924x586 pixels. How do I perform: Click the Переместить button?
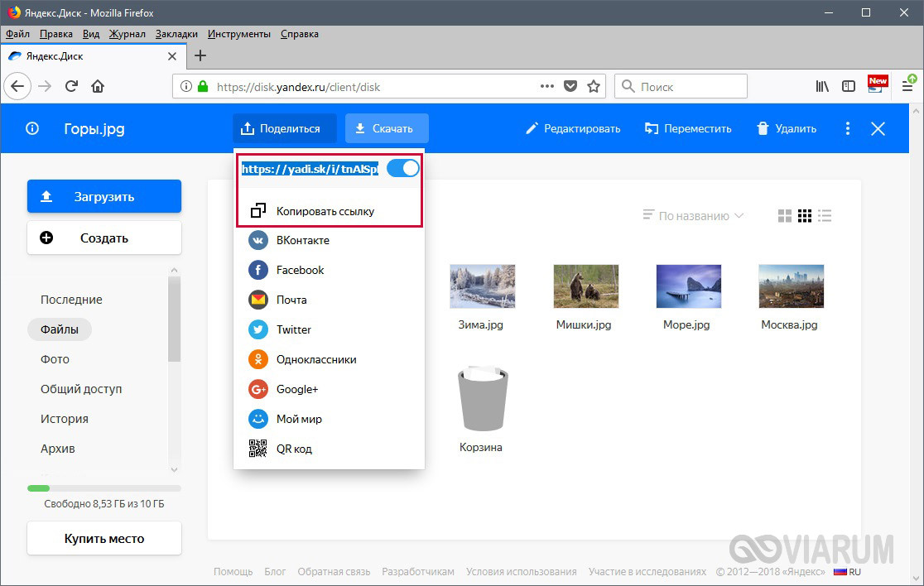coord(688,128)
